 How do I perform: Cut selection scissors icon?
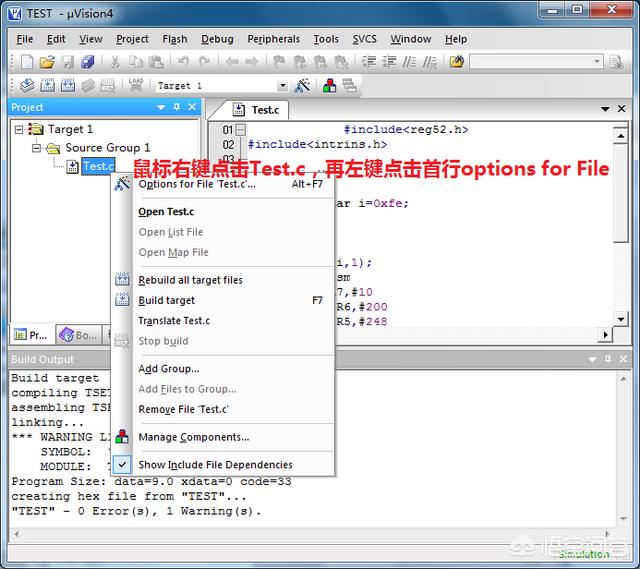(115, 62)
